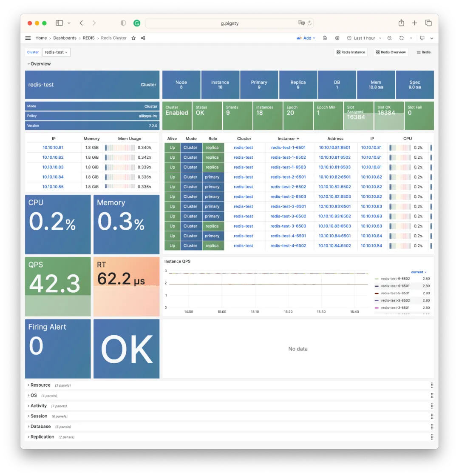Open dashboard settings via the gear icon
Viewport: 459px width, 476px height.
coord(337,38)
